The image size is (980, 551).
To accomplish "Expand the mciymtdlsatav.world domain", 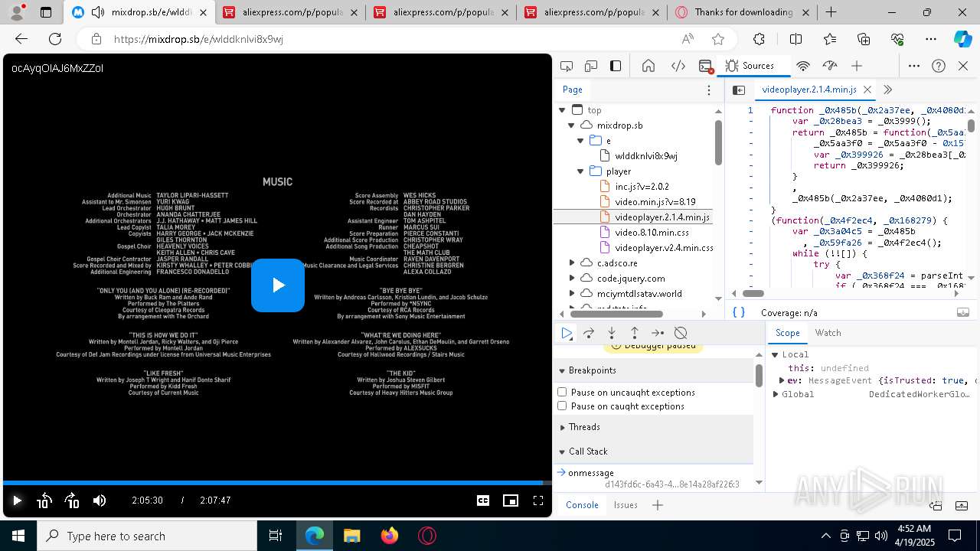I will pos(571,294).
